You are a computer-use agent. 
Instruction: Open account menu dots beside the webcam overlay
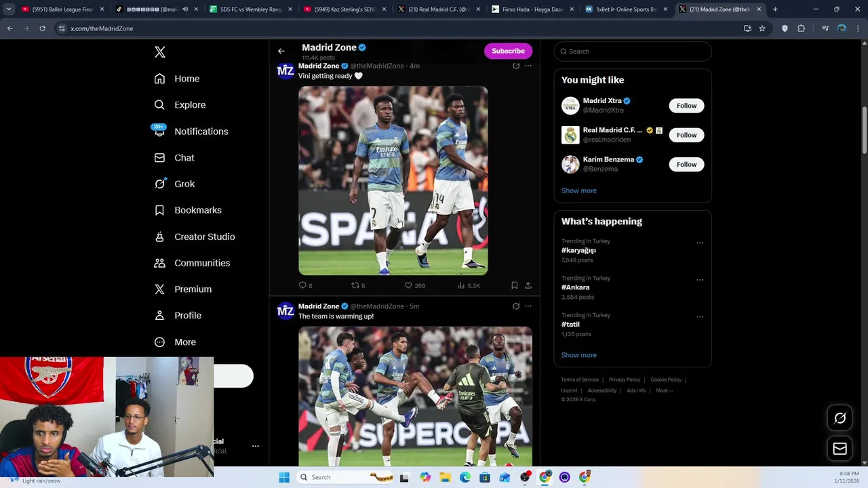tap(256, 446)
